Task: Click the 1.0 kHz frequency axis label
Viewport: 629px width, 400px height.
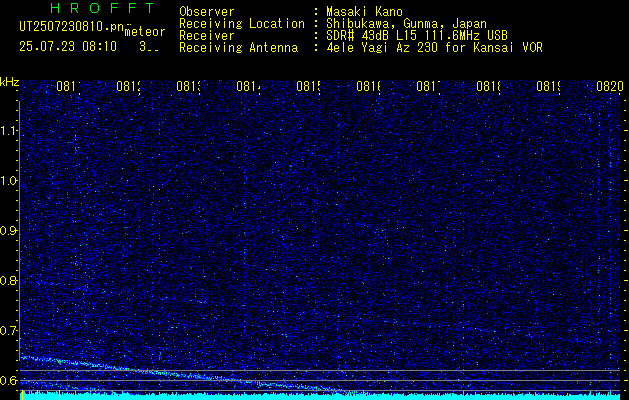Action: (8, 181)
